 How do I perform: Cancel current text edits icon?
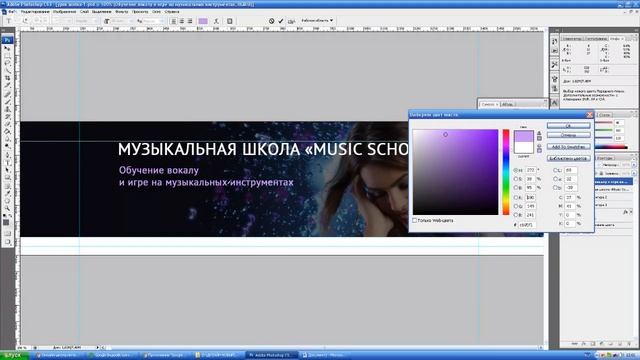(271, 21)
